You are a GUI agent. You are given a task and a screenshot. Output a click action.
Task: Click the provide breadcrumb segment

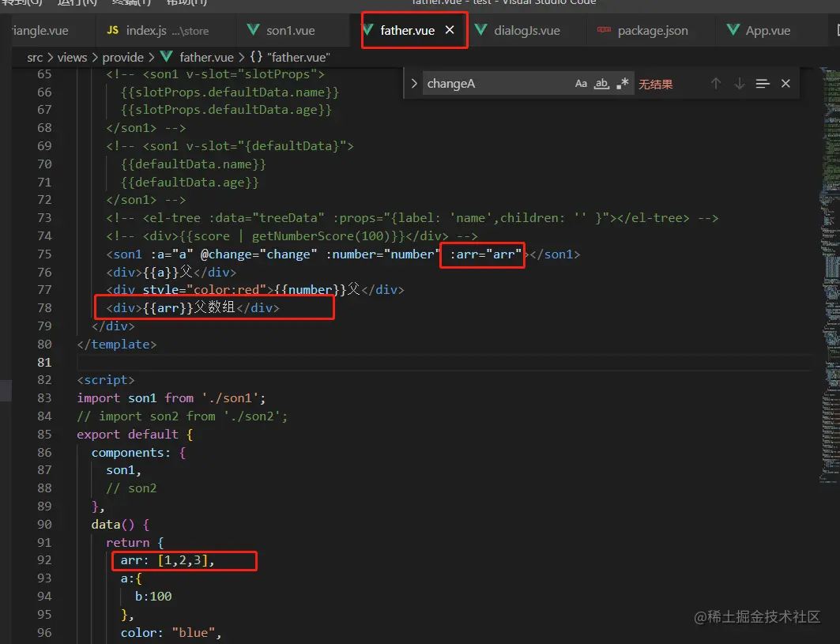coord(122,58)
